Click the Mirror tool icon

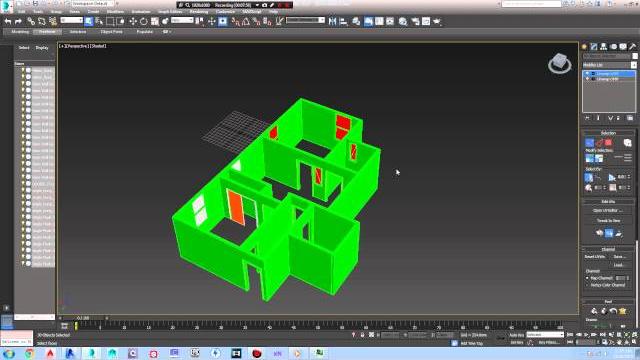click(x=333, y=21)
